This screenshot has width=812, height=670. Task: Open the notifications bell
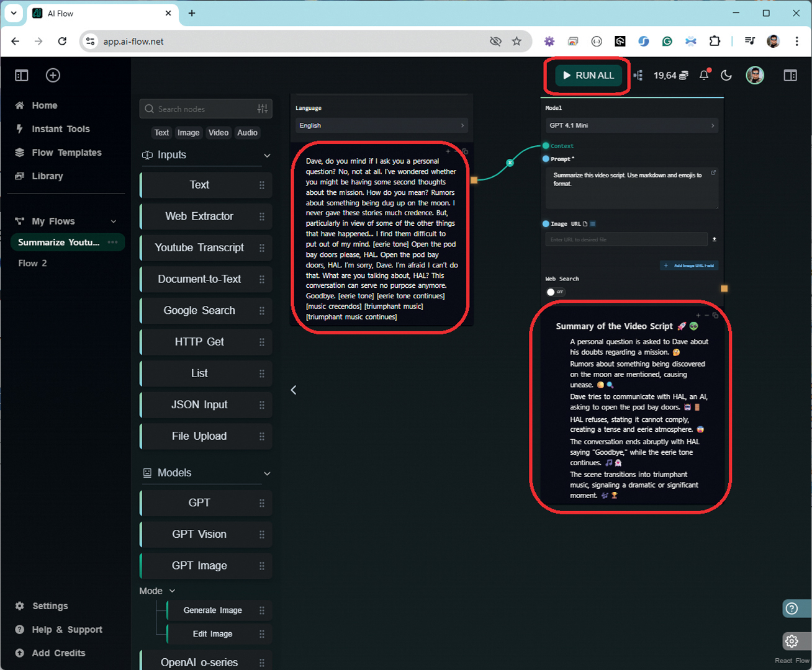tap(703, 75)
